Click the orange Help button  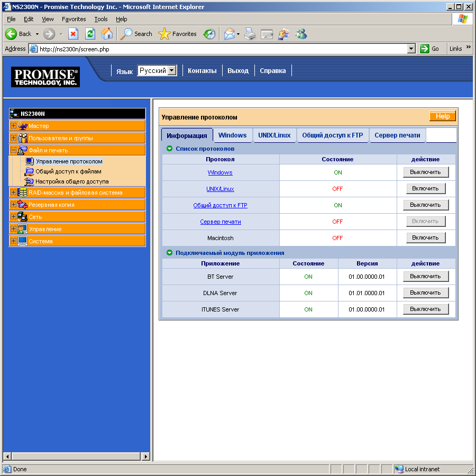pos(443,116)
